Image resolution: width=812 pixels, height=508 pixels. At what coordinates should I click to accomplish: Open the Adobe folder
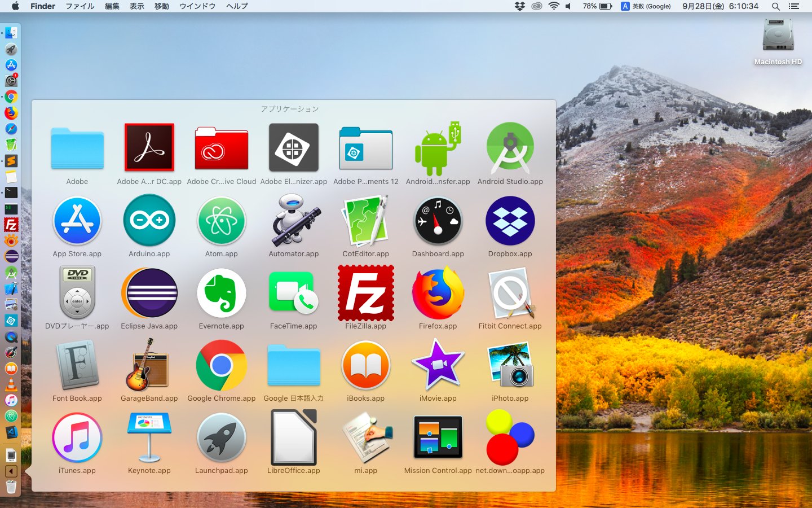pos(77,148)
